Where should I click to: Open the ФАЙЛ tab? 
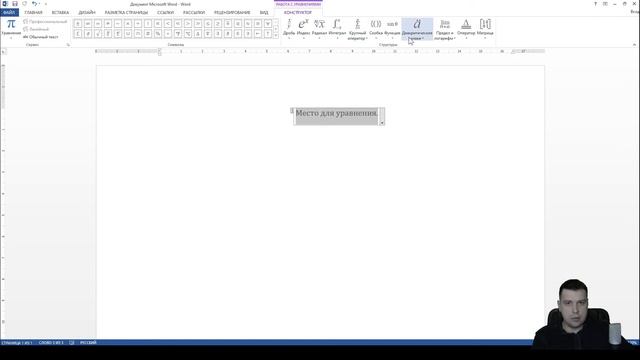[9, 13]
